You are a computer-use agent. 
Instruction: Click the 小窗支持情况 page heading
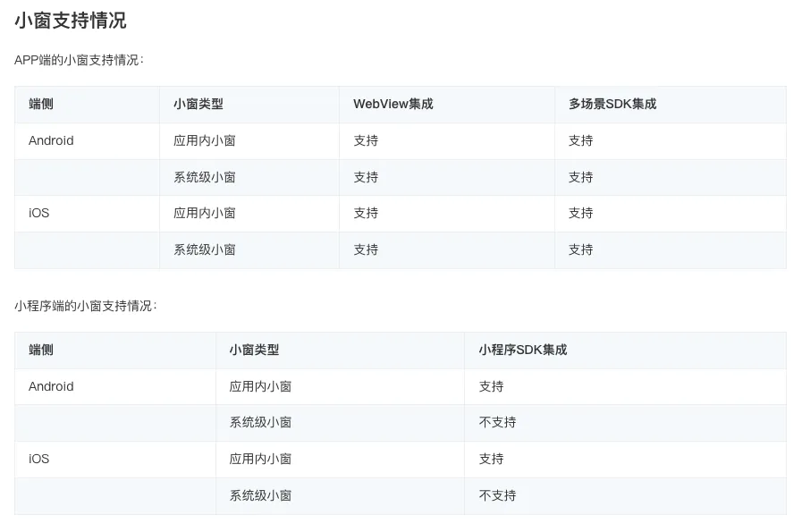pos(70,21)
